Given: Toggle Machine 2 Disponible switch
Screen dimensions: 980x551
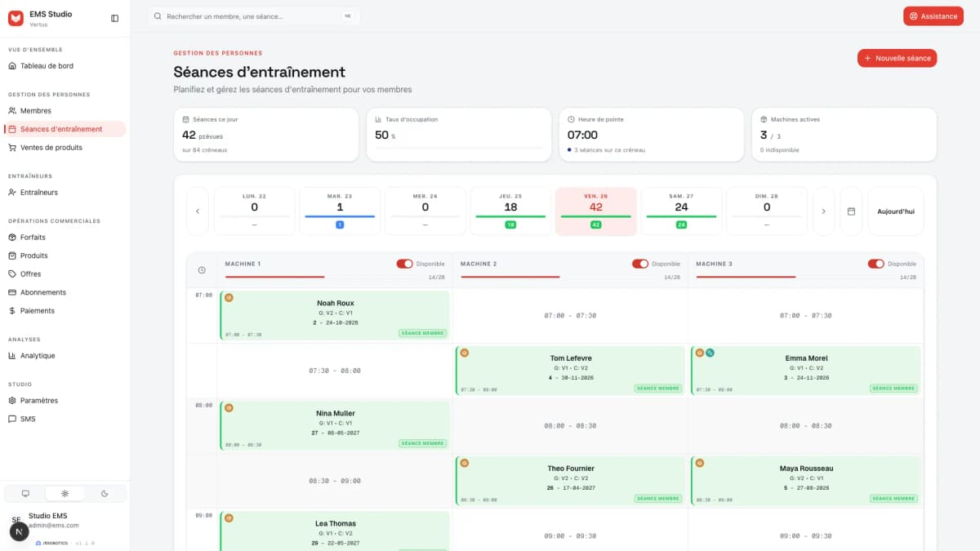Looking at the screenshot, I should pos(639,264).
